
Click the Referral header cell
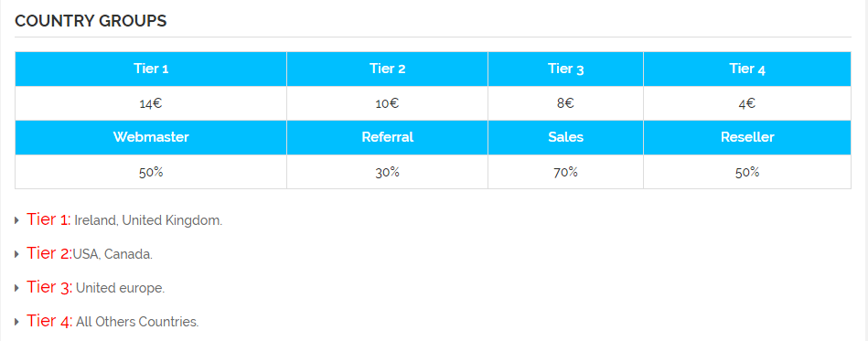tap(387, 137)
